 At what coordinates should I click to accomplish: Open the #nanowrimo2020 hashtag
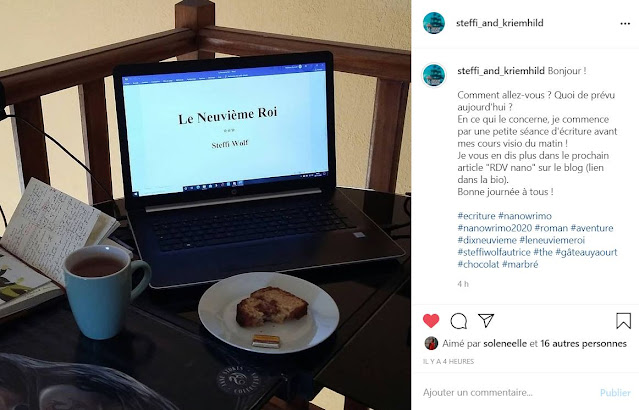(494, 228)
